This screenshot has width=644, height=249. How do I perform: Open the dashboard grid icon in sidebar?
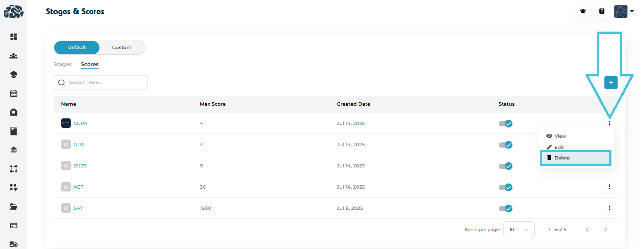tap(14, 37)
